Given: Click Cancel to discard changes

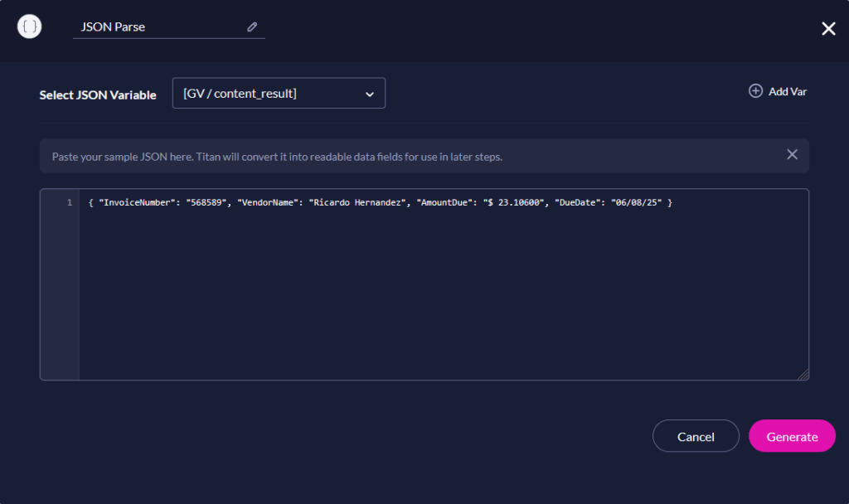Looking at the screenshot, I should click(x=696, y=435).
